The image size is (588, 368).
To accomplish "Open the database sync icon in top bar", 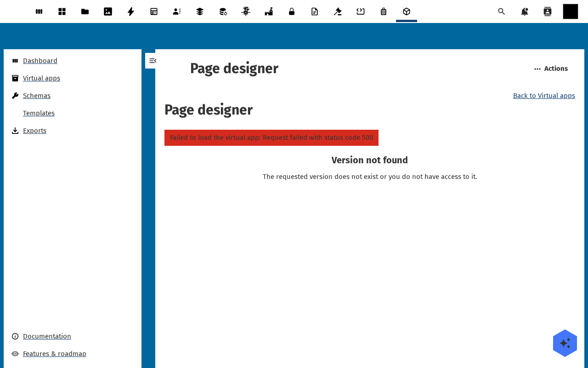I will [x=223, y=11].
